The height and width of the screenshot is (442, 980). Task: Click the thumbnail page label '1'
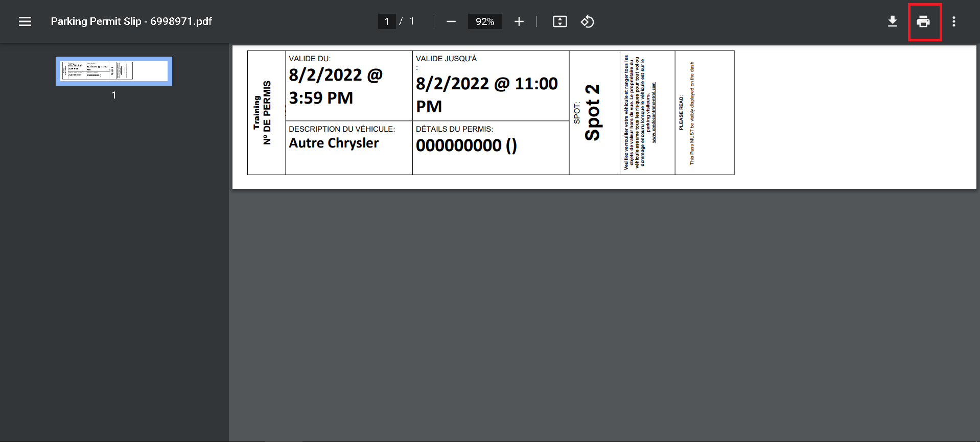point(114,95)
